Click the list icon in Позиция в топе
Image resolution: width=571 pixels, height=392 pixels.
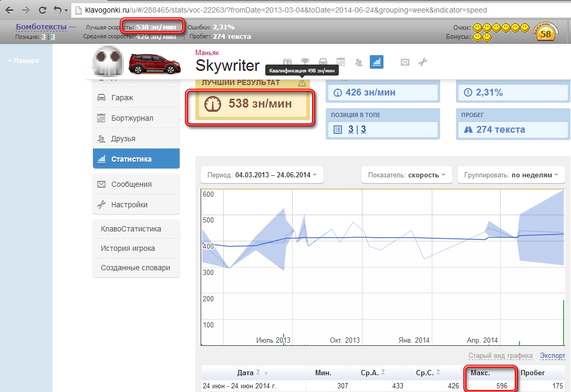pyautogui.click(x=338, y=130)
